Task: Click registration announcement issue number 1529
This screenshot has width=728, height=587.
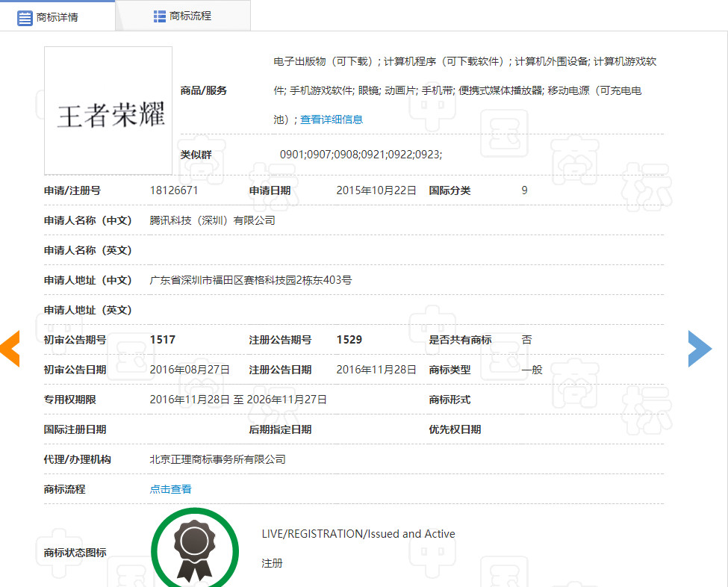Action: coord(349,340)
